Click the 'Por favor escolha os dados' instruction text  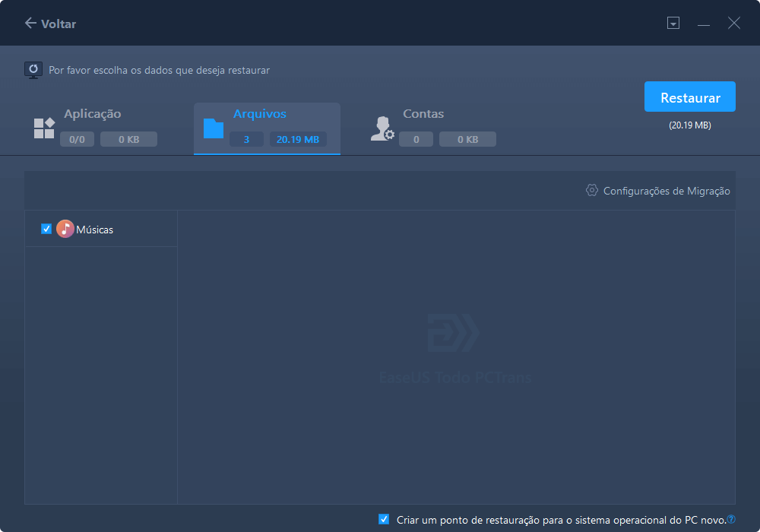(x=159, y=70)
